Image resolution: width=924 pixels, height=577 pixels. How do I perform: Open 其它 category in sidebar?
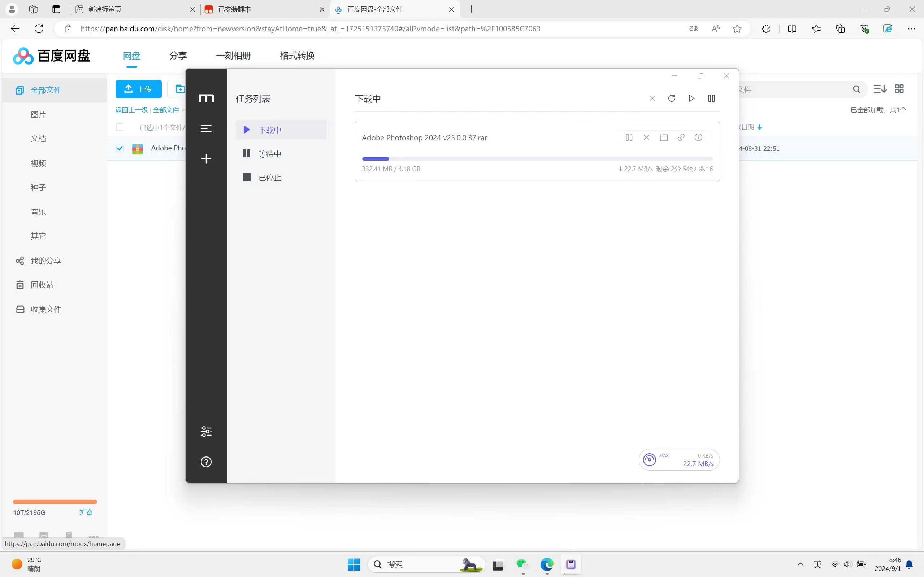(38, 236)
